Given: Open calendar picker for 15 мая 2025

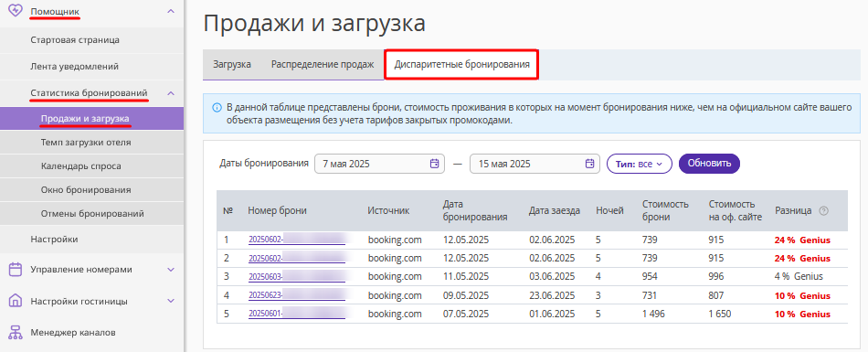Looking at the screenshot, I should coord(589,164).
